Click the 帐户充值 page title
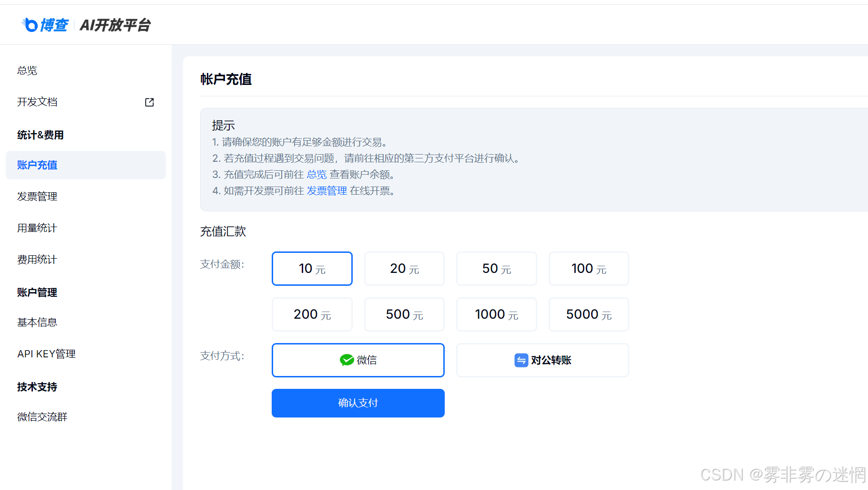The height and width of the screenshot is (490, 868). tap(226, 79)
